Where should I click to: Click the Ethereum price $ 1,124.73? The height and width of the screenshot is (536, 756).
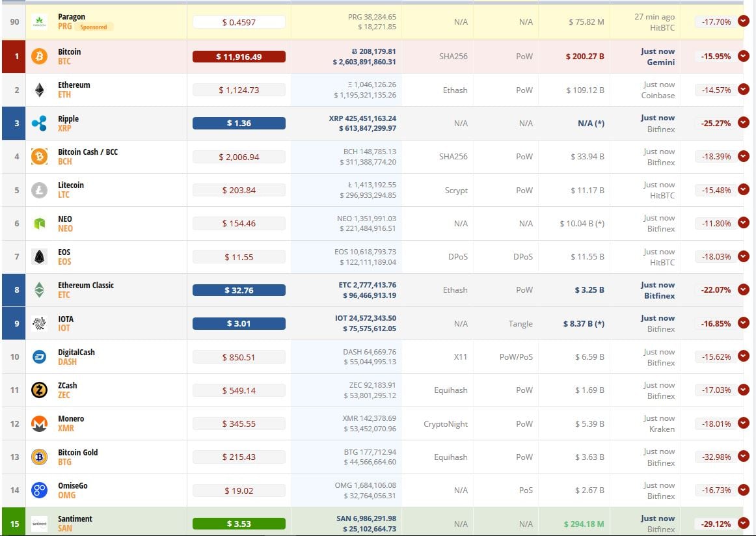(239, 90)
